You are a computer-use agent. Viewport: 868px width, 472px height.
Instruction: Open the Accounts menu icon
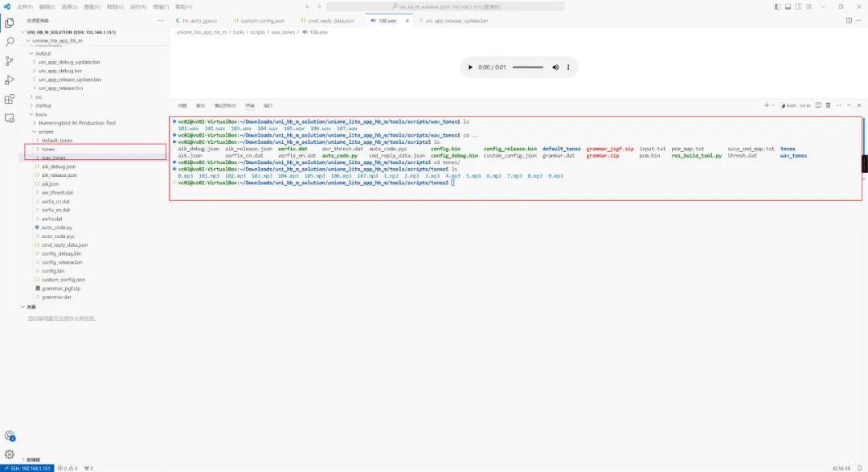click(x=10, y=436)
